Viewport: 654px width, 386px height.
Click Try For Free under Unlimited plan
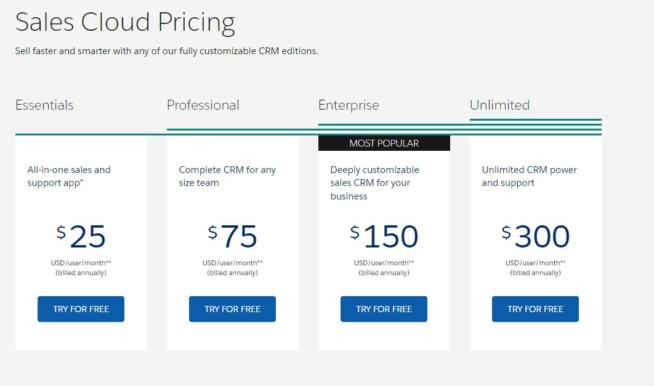point(535,309)
